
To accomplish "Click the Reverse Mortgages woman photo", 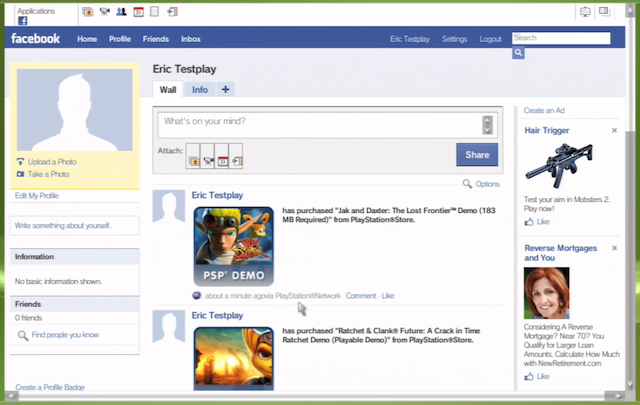I will (547, 293).
